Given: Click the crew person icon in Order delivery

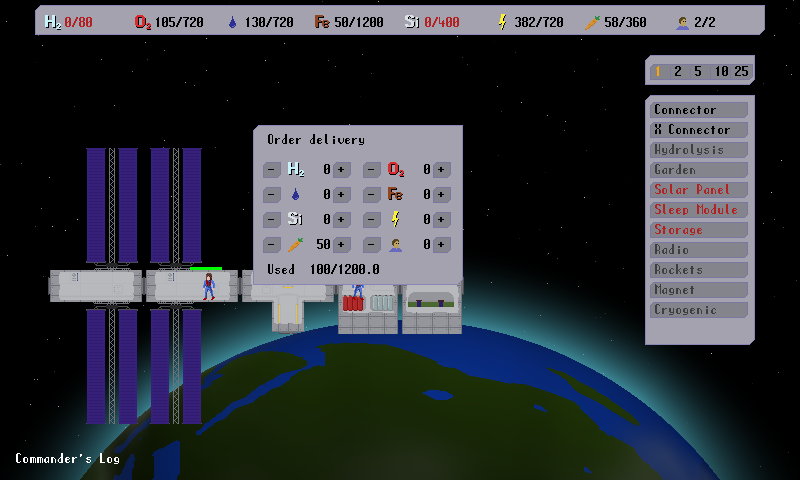Looking at the screenshot, I should (x=395, y=245).
